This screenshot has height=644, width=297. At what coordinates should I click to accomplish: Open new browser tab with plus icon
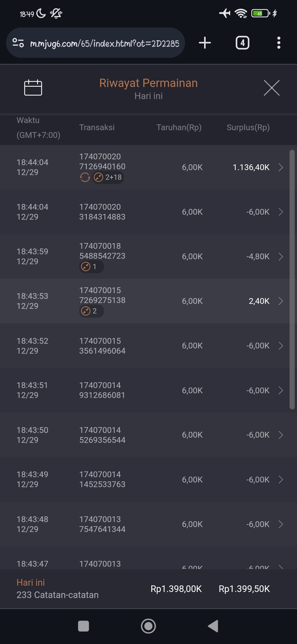pyautogui.click(x=205, y=43)
